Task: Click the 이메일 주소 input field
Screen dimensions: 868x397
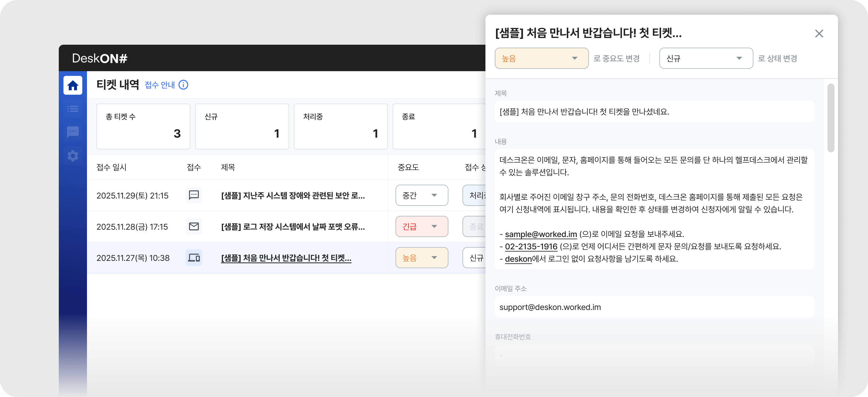Action: (654, 307)
